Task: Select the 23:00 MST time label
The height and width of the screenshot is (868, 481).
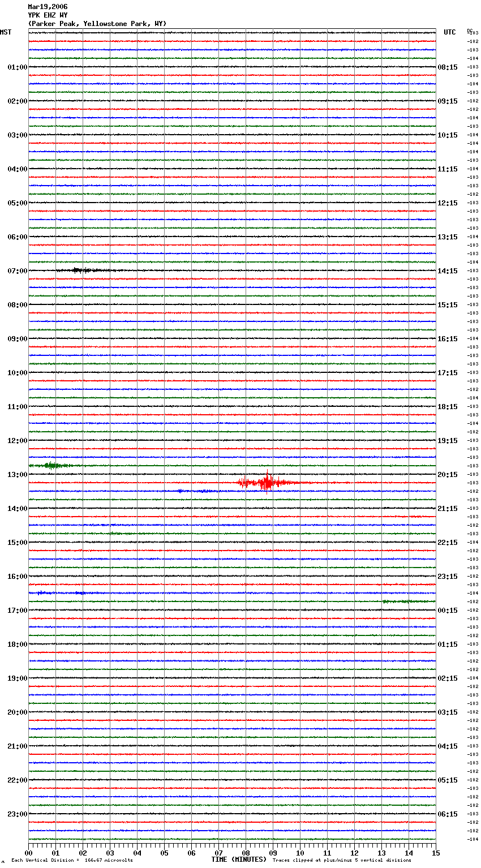Action: pos(18,814)
